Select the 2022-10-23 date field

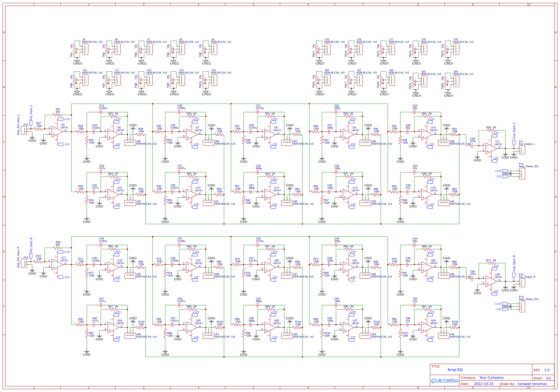click(484, 384)
